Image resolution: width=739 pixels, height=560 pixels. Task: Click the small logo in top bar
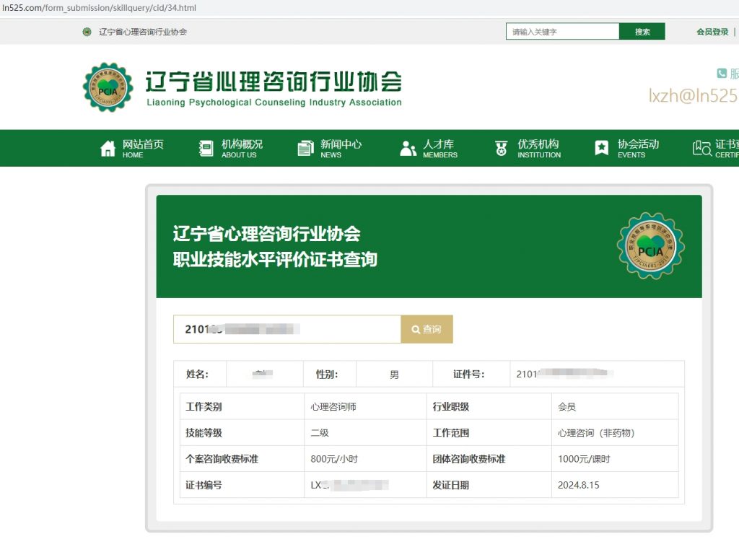click(87, 32)
